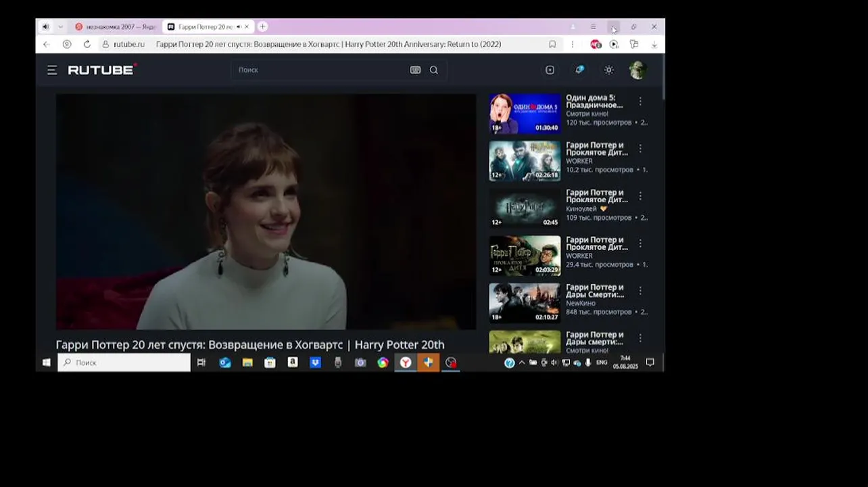Screen dimensions: 868x487
Task: Reload the current page
Action: pyautogui.click(x=87, y=44)
